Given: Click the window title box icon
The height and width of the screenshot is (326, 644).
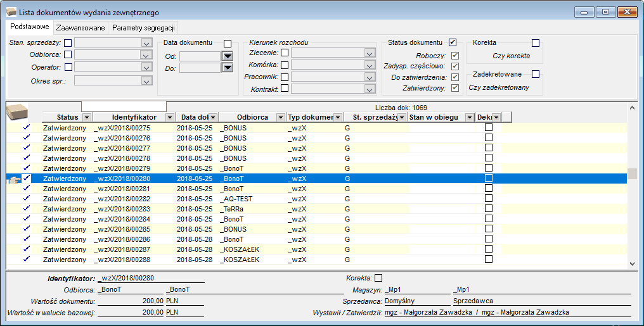Looking at the screenshot, I should pyautogui.click(x=11, y=12).
